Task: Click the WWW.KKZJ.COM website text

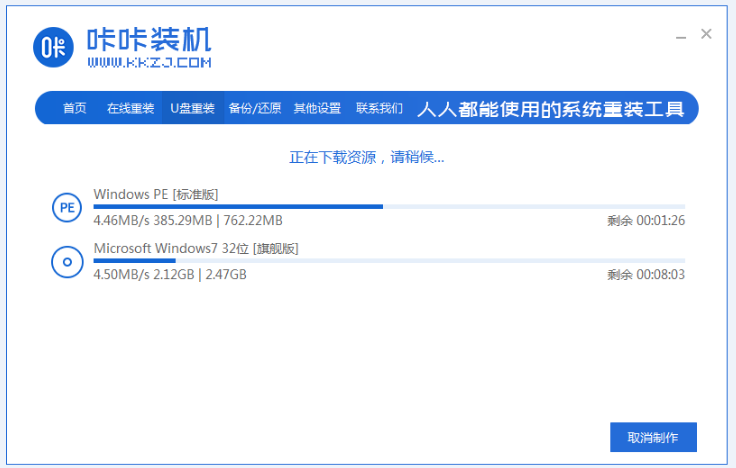Action: [x=149, y=63]
